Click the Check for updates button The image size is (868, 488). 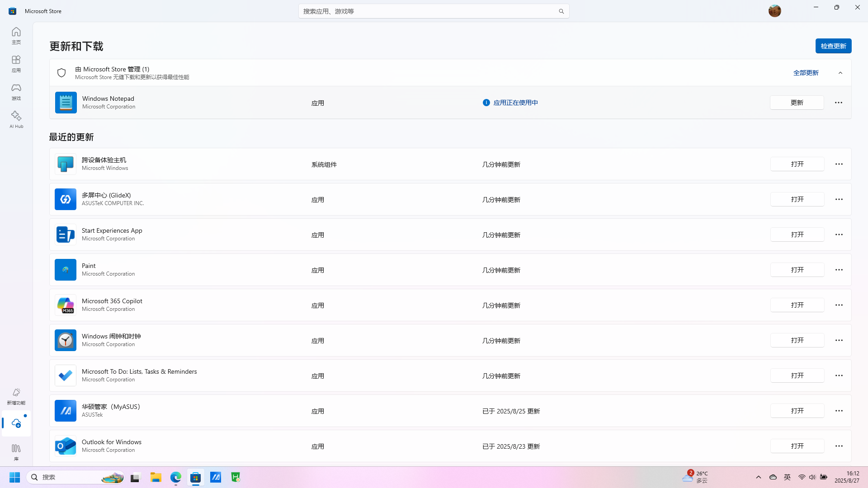tap(833, 46)
